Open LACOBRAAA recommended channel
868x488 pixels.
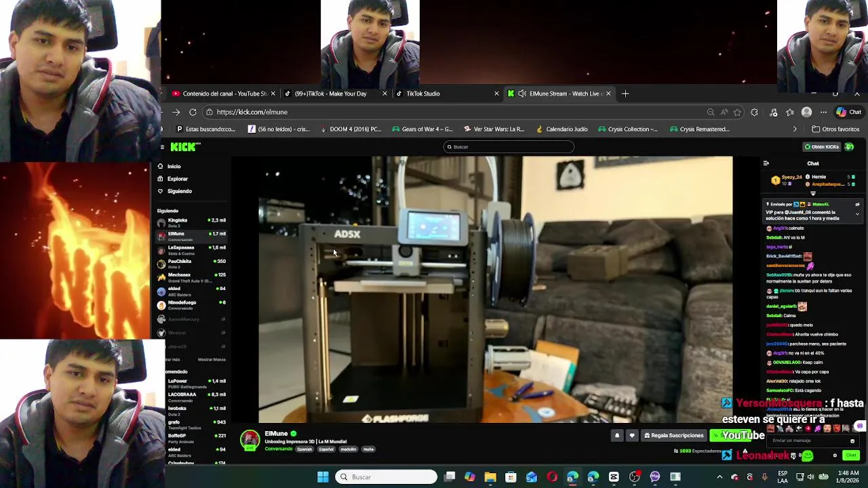click(x=195, y=396)
